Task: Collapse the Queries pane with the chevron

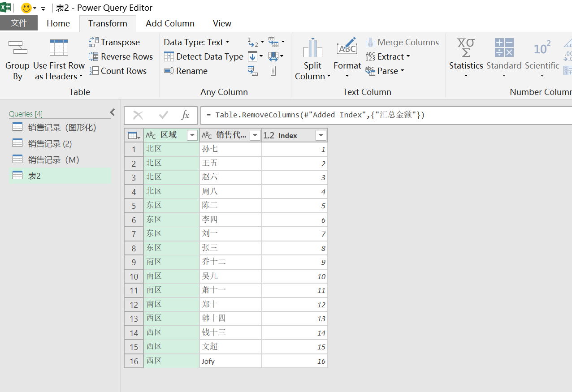Action: point(113,112)
